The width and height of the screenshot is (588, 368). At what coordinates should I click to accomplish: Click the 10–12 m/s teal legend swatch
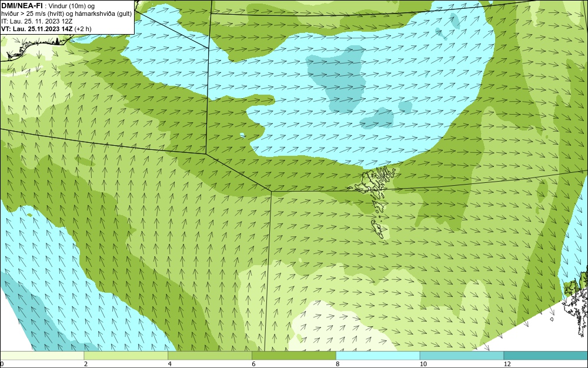(462, 356)
